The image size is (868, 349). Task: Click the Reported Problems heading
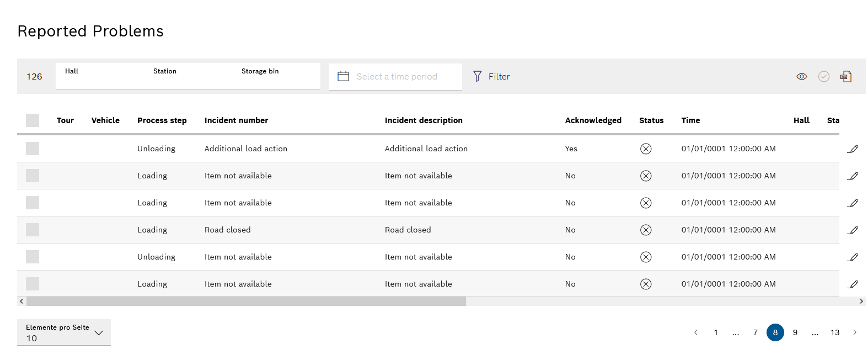tap(90, 31)
